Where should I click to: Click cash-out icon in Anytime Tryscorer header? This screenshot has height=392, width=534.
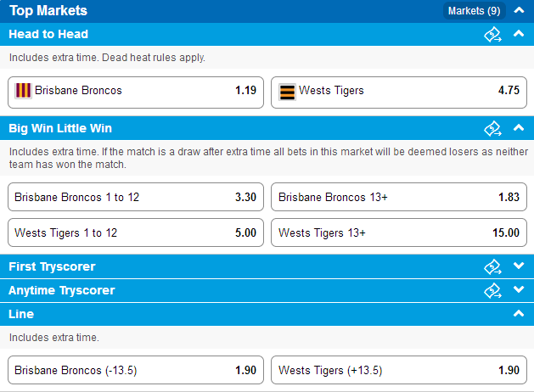coord(492,290)
